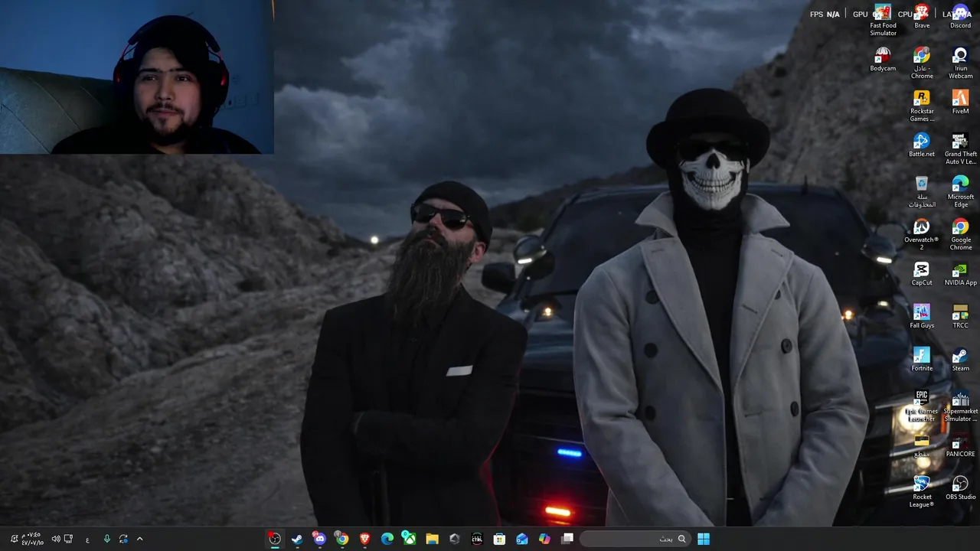Select the CapCut desktop icon
980x551 pixels.
(x=922, y=274)
